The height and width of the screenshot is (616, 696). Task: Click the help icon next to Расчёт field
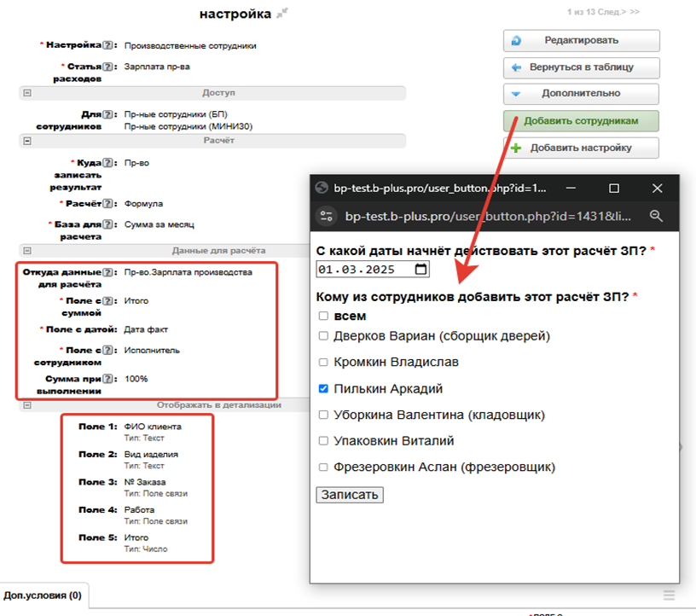[108, 204]
